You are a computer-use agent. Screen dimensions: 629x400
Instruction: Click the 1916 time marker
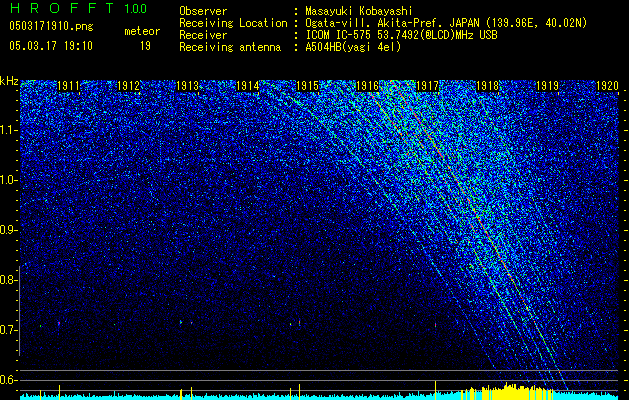(x=367, y=86)
